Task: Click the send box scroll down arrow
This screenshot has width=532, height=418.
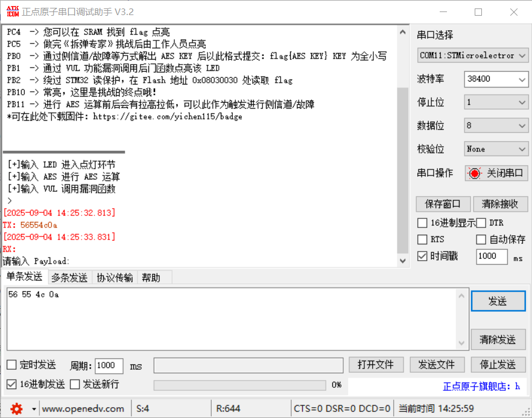Action: (x=461, y=343)
